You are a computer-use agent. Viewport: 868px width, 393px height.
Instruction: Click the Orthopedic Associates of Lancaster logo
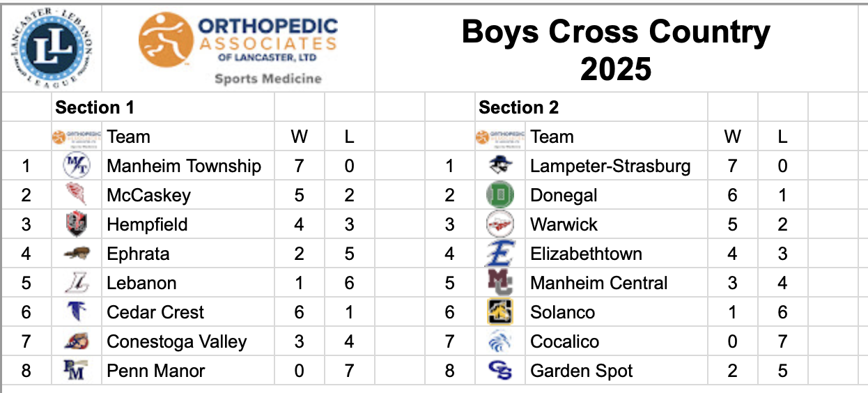(238, 48)
